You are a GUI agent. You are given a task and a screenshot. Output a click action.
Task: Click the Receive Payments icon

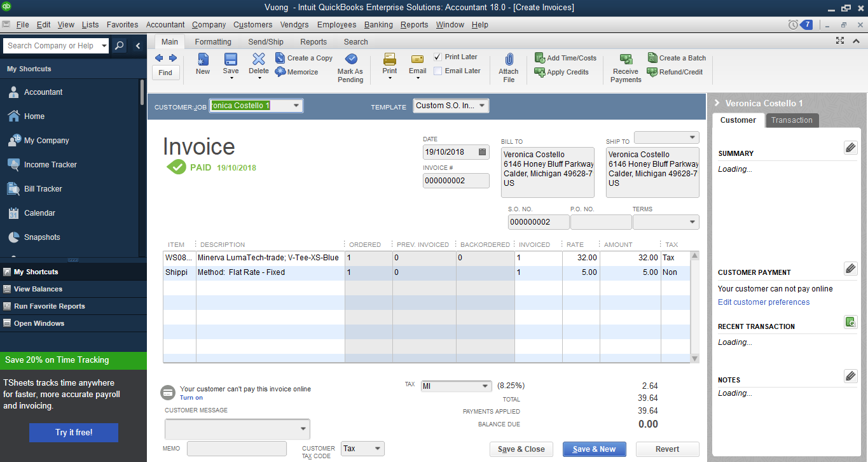(x=626, y=60)
